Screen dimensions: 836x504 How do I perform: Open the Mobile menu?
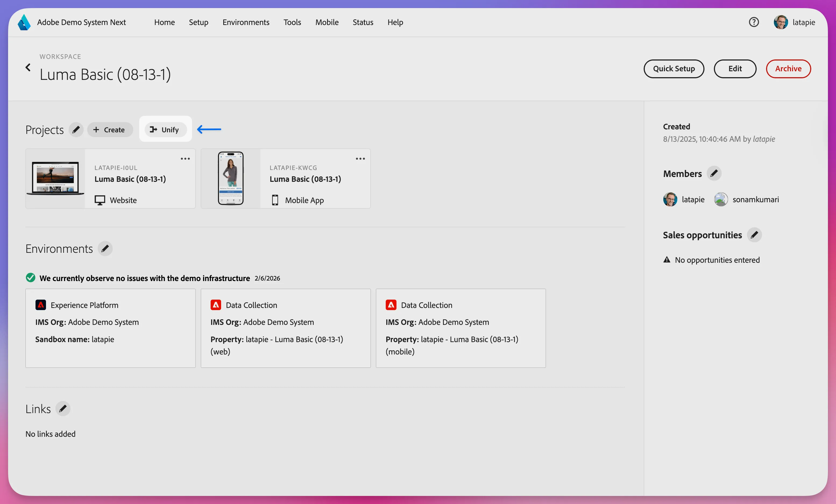pyautogui.click(x=327, y=22)
